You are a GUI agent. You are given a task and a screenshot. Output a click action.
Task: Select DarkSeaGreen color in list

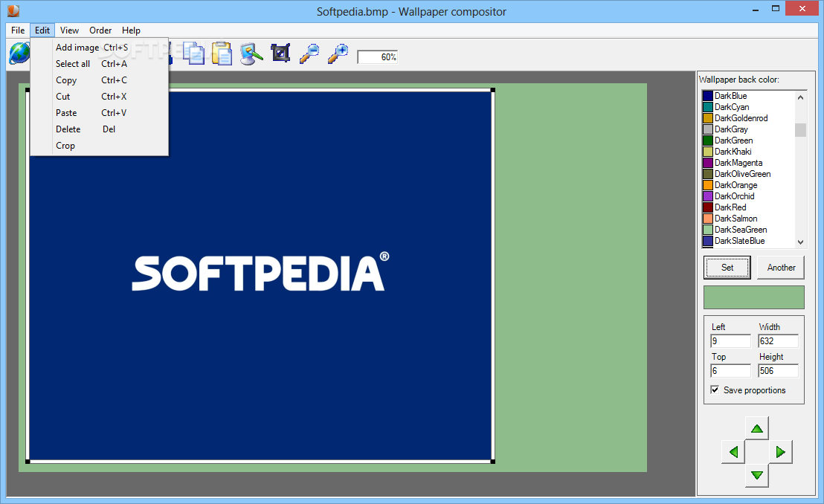(x=748, y=230)
